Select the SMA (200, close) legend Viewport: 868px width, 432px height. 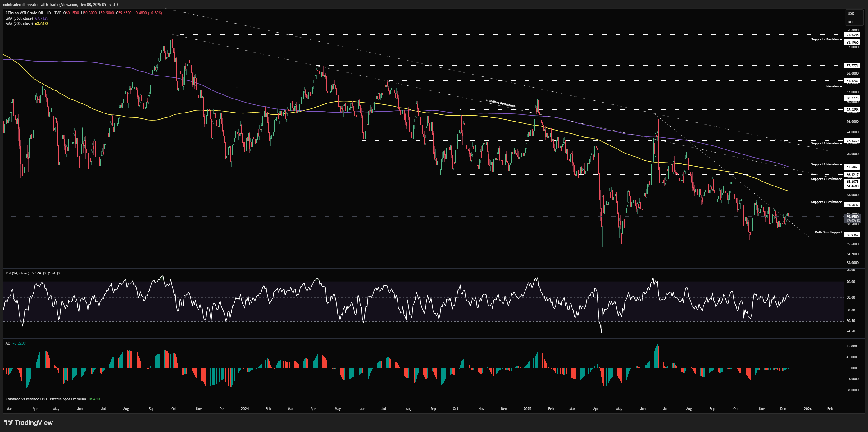point(19,24)
